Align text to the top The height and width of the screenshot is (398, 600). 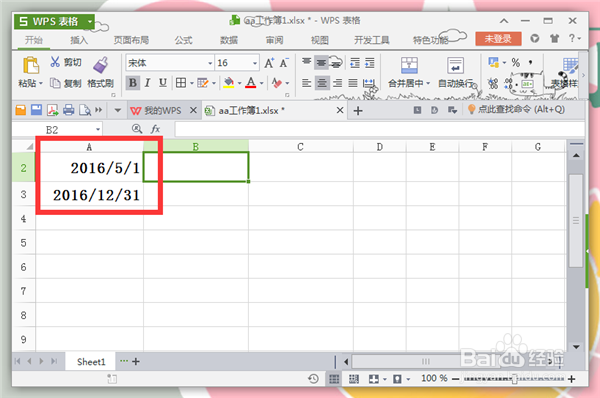point(307,62)
